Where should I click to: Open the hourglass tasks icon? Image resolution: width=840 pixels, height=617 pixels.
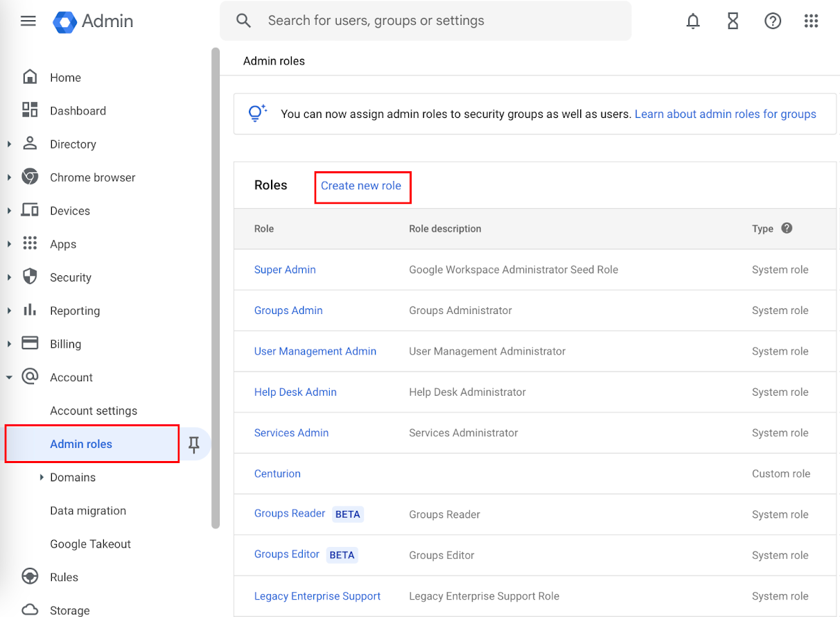tap(733, 21)
